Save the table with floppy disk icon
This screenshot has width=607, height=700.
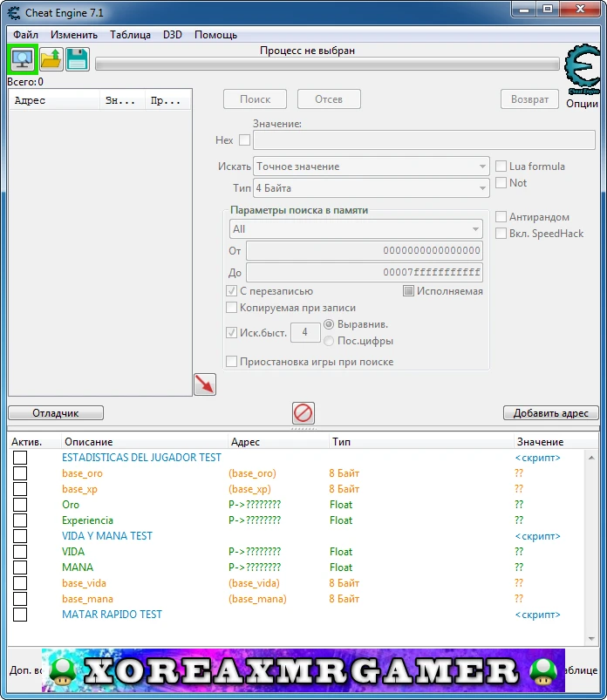click(78, 59)
